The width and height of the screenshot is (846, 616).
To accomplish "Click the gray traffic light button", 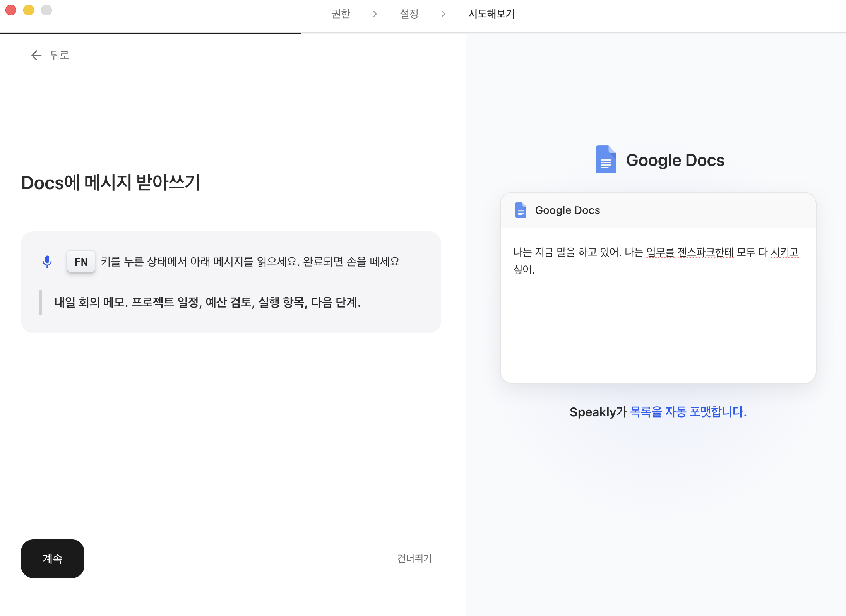I will coord(46,10).
